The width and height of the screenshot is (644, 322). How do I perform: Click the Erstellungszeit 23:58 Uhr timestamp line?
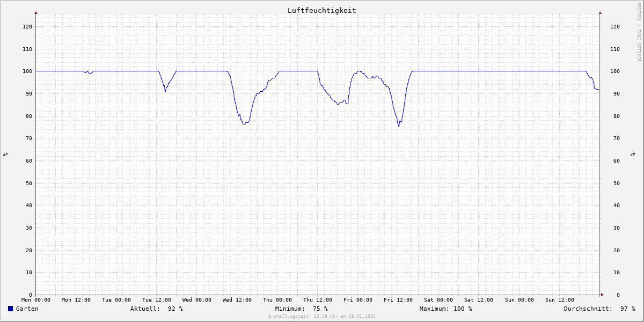(322, 316)
